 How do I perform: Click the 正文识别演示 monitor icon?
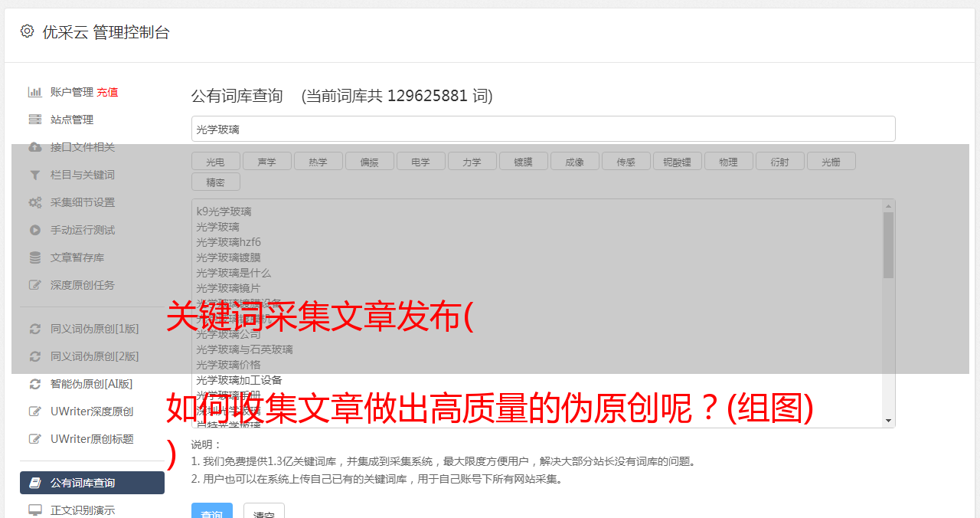tap(35, 510)
